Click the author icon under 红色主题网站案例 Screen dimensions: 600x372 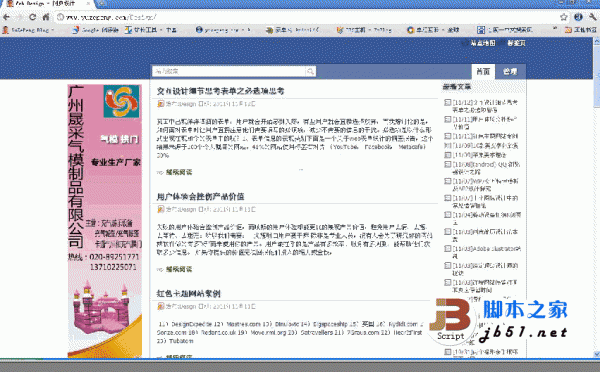tap(161, 306)
